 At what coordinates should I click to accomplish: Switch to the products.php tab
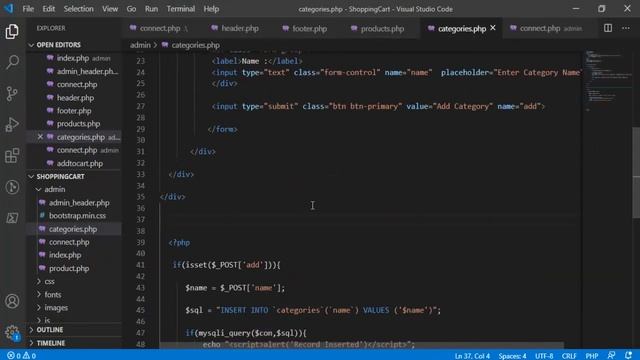click(x=378, y=28)
